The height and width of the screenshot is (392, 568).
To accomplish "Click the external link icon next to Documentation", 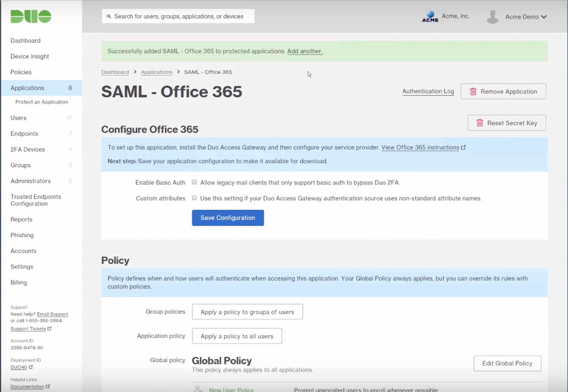I will coord(48,386).
